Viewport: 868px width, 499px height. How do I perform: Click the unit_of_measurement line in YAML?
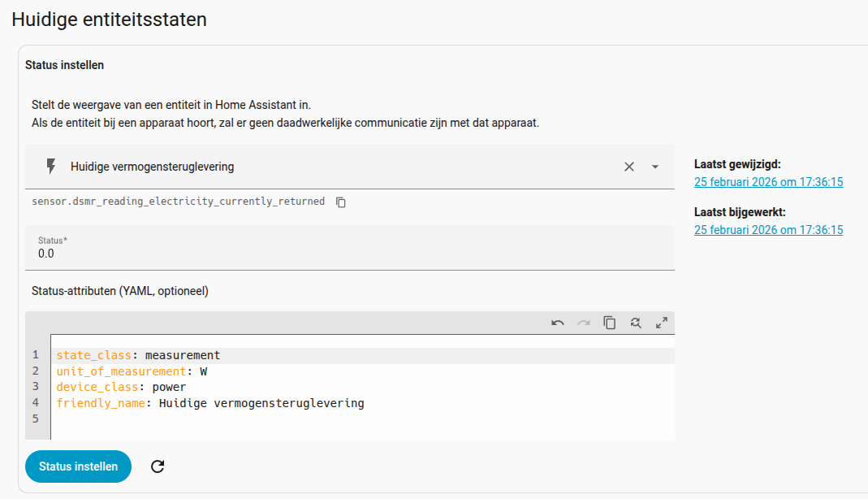click(132, 371)
